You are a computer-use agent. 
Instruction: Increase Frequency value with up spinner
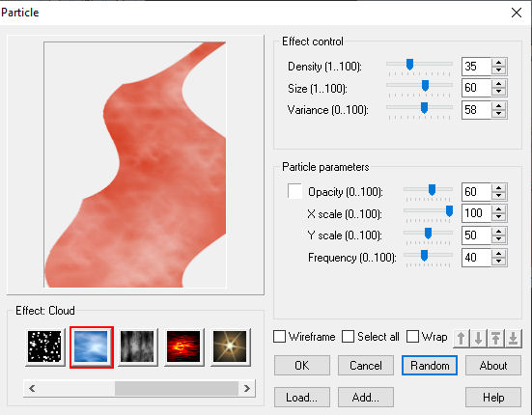(498, 254)
